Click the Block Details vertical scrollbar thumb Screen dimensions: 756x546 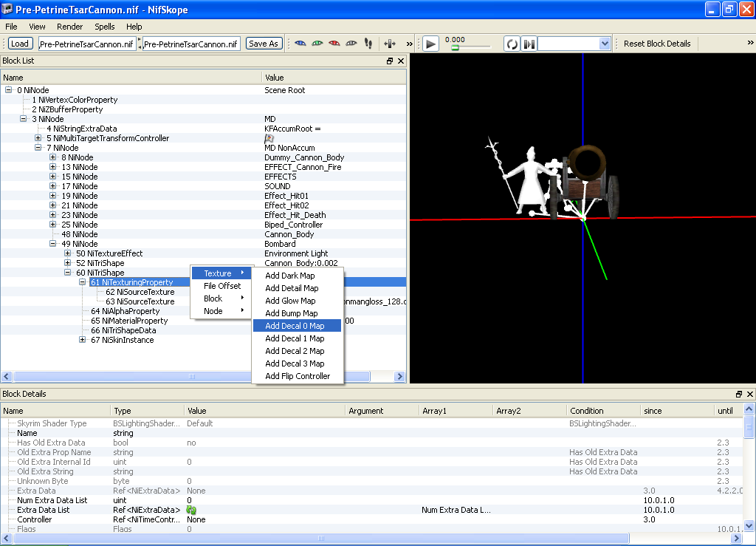pyautogui.click(x=749, y=427)
